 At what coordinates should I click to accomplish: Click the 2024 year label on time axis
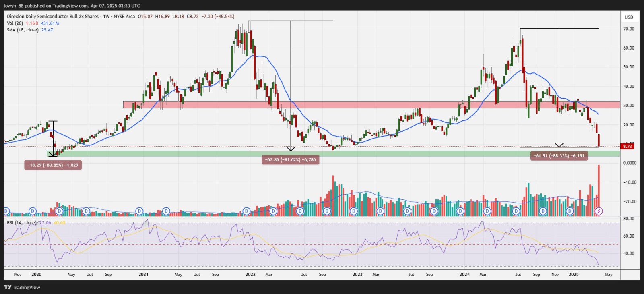(x=464, y=275)
